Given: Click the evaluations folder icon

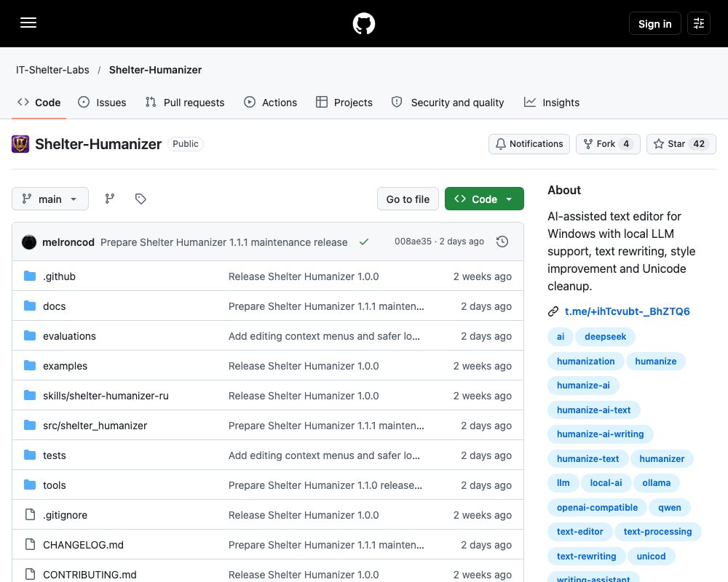Looking at the screenshot, I should coord(30,335).
